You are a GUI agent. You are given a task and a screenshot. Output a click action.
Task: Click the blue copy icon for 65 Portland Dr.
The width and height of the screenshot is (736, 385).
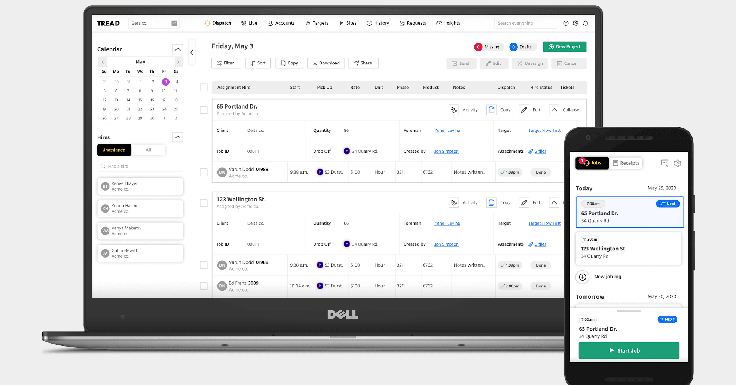491,109
